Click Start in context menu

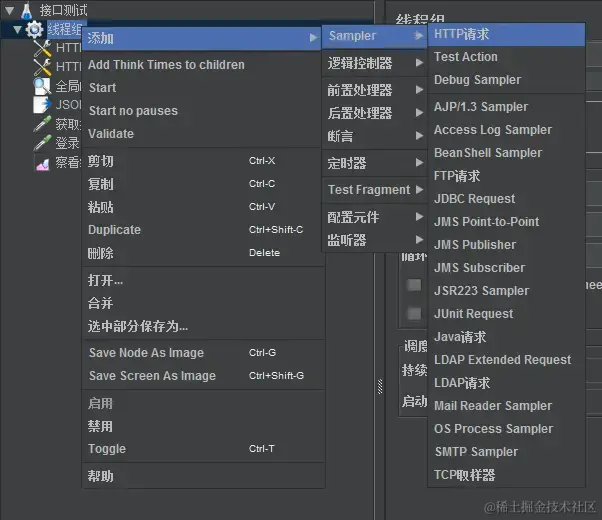202,88
